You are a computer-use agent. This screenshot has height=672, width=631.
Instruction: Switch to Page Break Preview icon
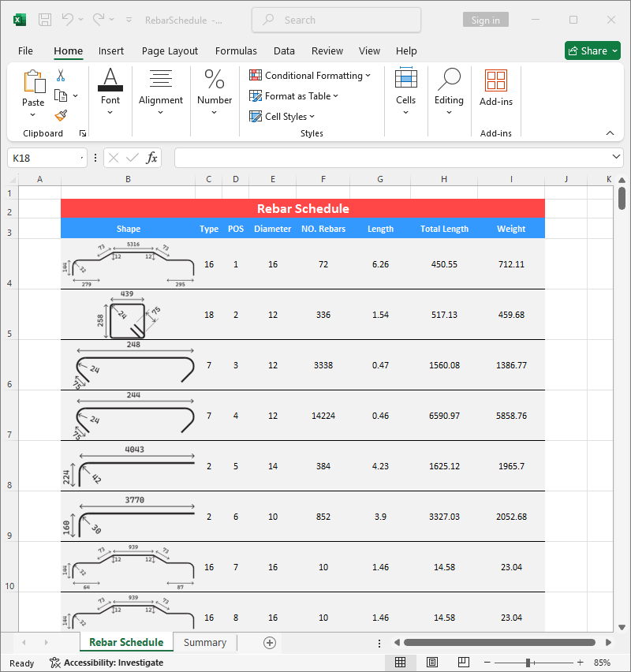click(x=464, y=663)
